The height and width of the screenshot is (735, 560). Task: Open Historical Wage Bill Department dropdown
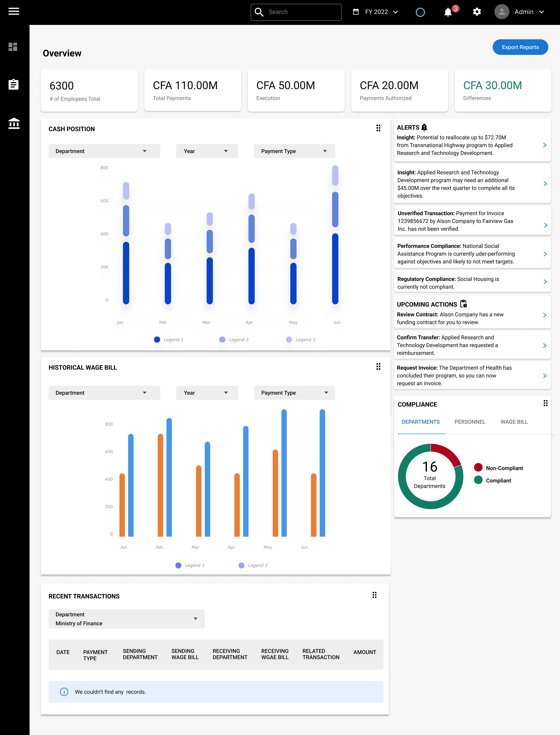click(104, 393)
